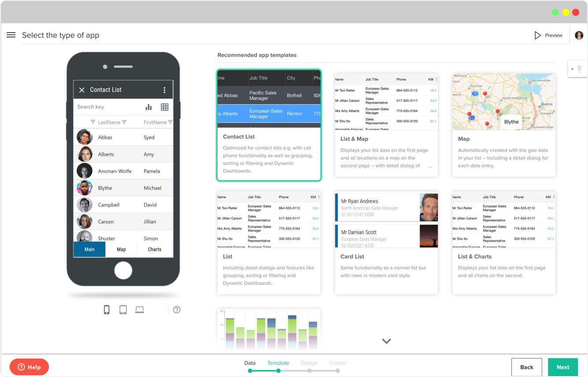Click the filter icon right of LastName

pyautogui.click(x=124, y=122)
